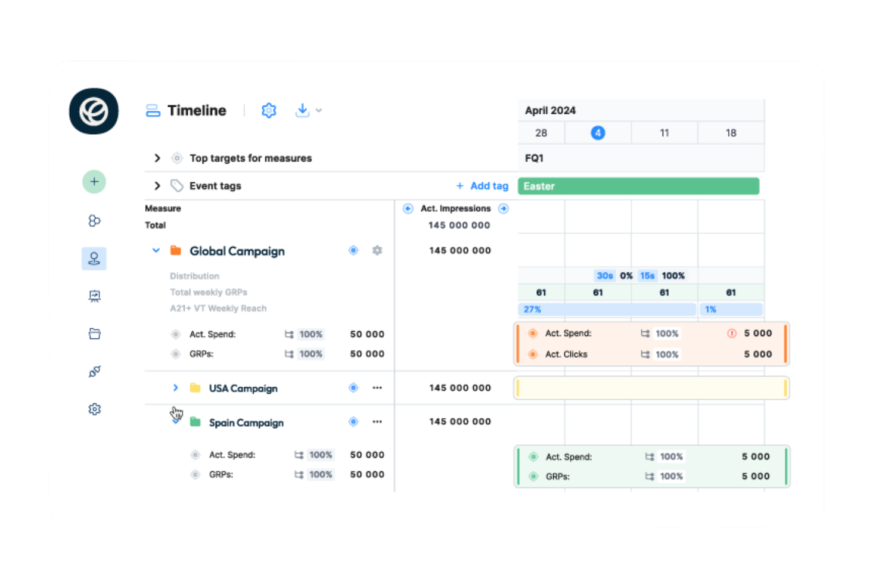Toggle orange card Act. Spend target circle
The width and height of the screenshot is (882, 588).
(x=533, y=334)
